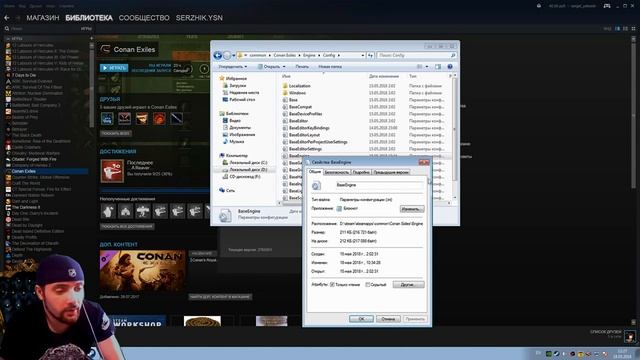Open the БИБЛИОТЕКА tab in Steam
Screen dimensions: 640x360
[x=89, y=18]
